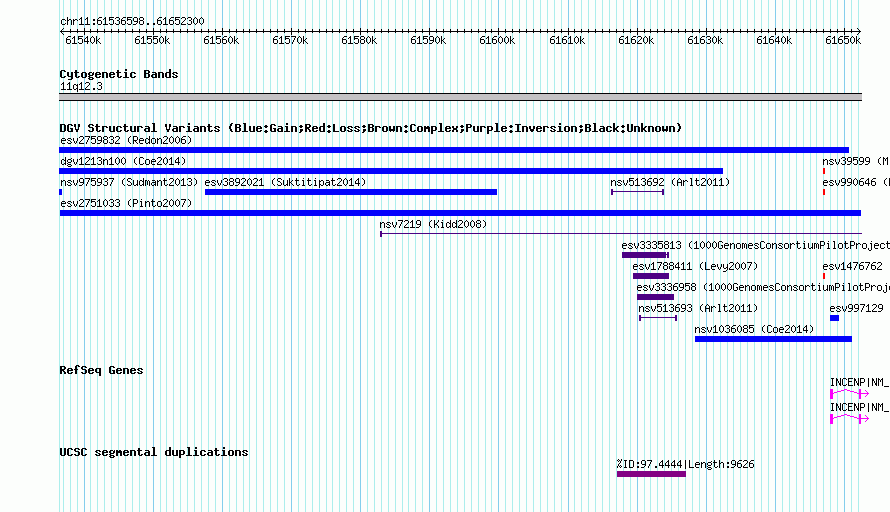The width and height of the screenshot is (890, 512).
Task: Click the UCSC segmental duplications track title
Action: pyautogui.click(x=154, y=452)
